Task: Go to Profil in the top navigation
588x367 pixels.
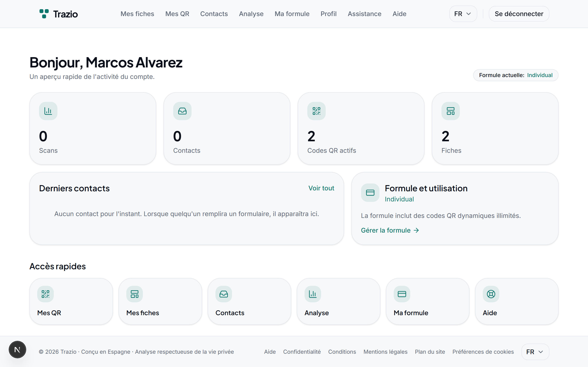Action: pos(328,14)
